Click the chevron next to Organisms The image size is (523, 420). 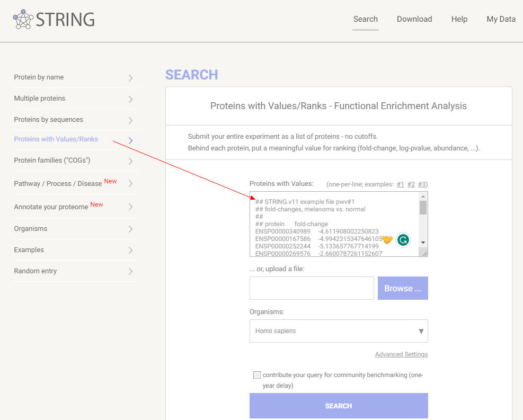click(x=130, y=229)
